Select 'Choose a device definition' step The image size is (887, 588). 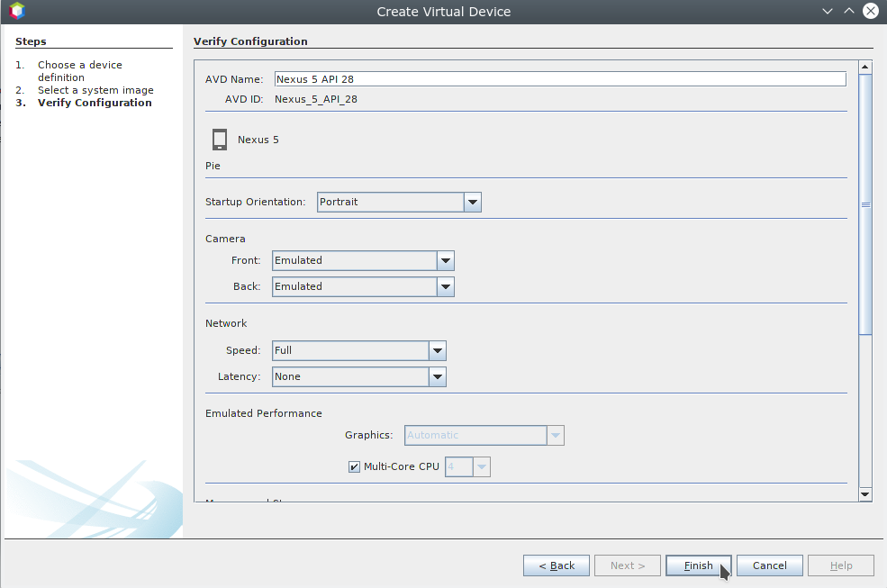click(79, 71)
